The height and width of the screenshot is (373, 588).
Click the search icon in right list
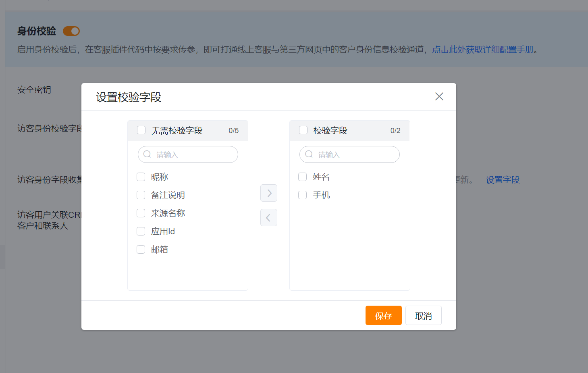(309, 154)
